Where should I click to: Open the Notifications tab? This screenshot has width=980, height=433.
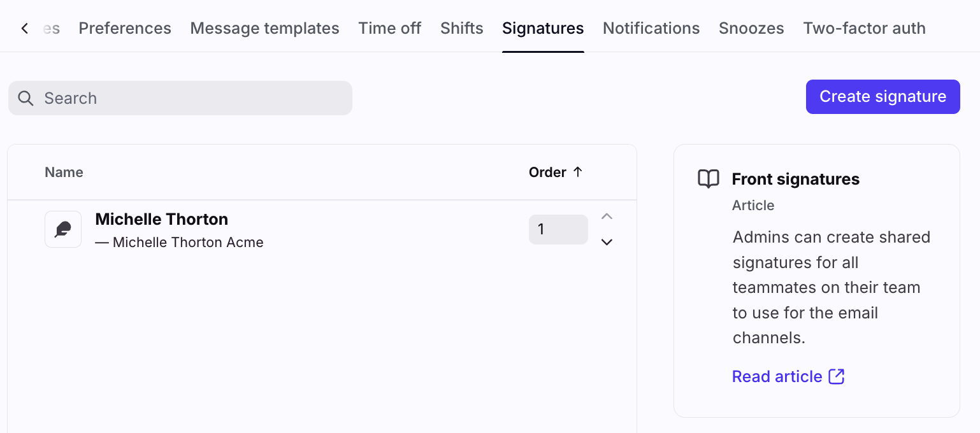[651, 29]
